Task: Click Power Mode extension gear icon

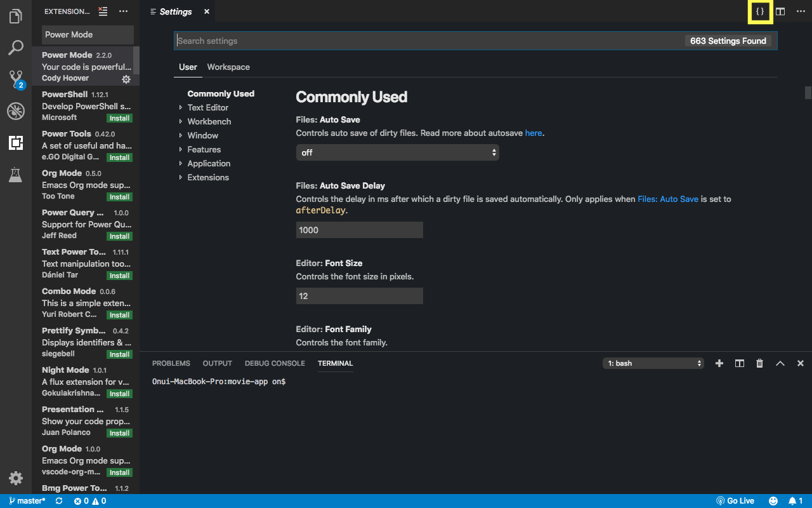Action: [x=126, y=79]
